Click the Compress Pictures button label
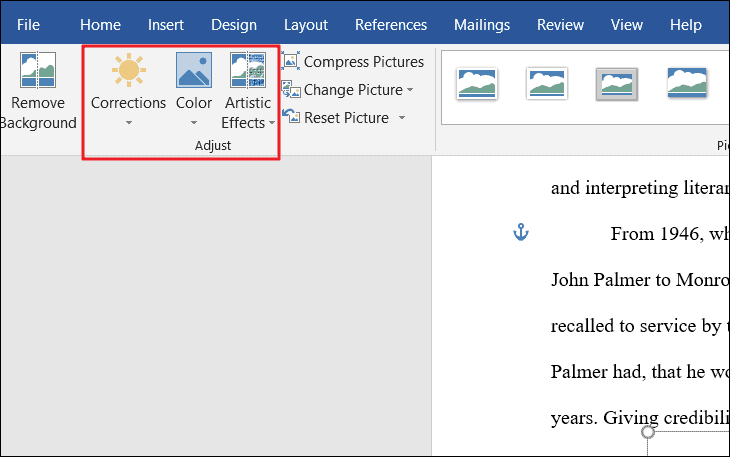 (364, 62)
